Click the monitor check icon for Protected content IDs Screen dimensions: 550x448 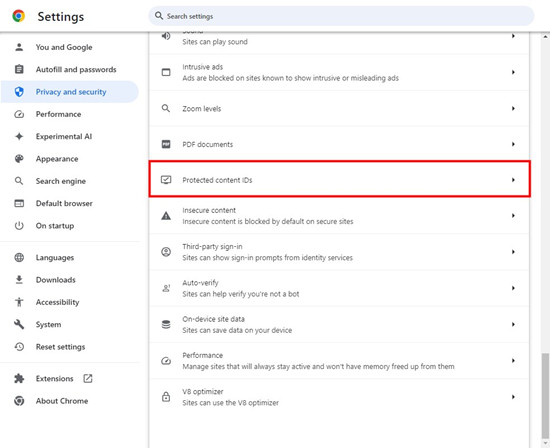click(x=166, y=180)
